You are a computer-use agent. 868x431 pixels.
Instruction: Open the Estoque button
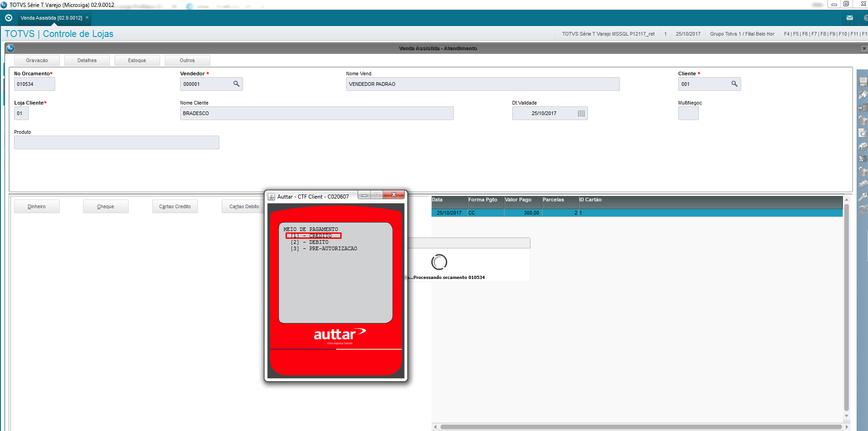pyautogui.click(x=137, y=60)
